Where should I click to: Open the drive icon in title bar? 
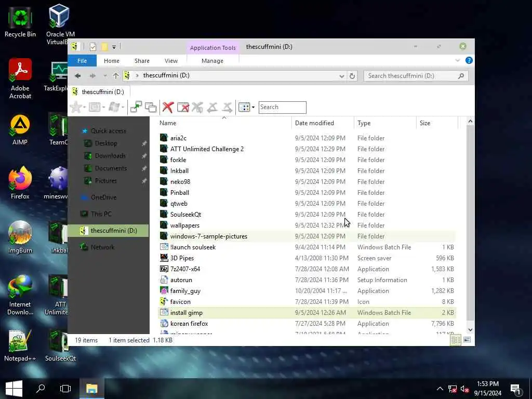tap(75, 46)
